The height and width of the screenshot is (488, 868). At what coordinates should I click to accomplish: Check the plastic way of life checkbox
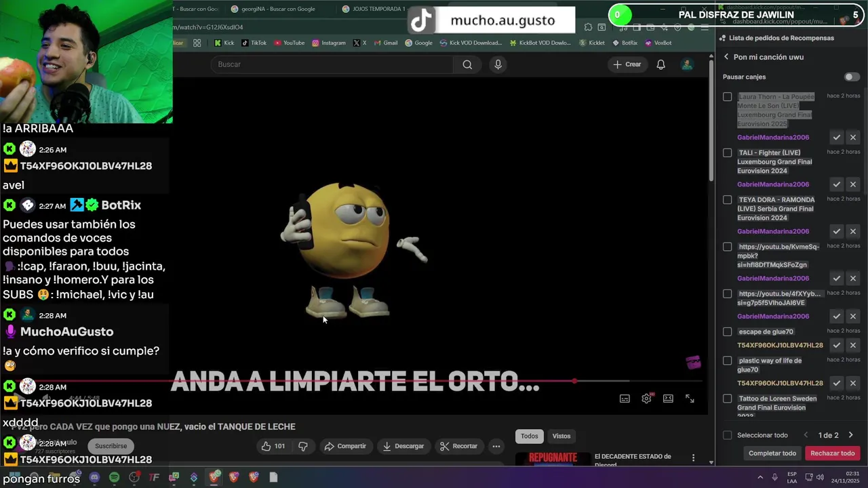click(x=727, y=361)
